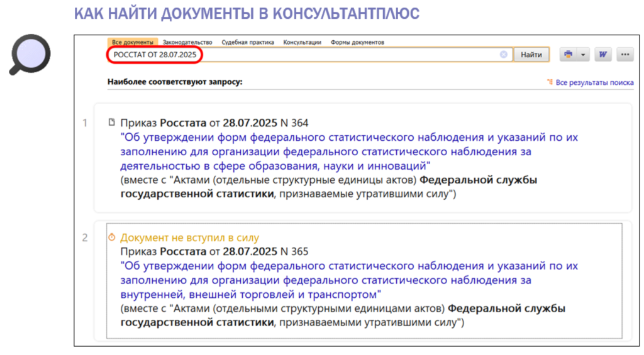Click the Документ не вступил в силу notice

189,238
